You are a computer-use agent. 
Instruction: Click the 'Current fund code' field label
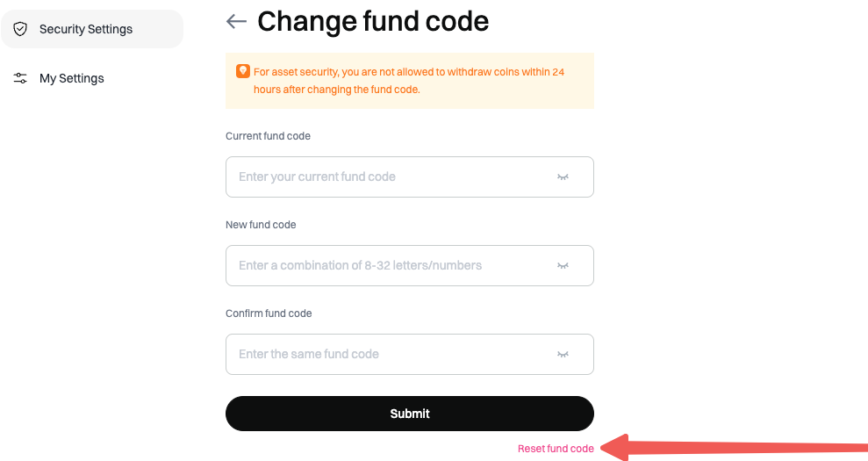[268, 136]
